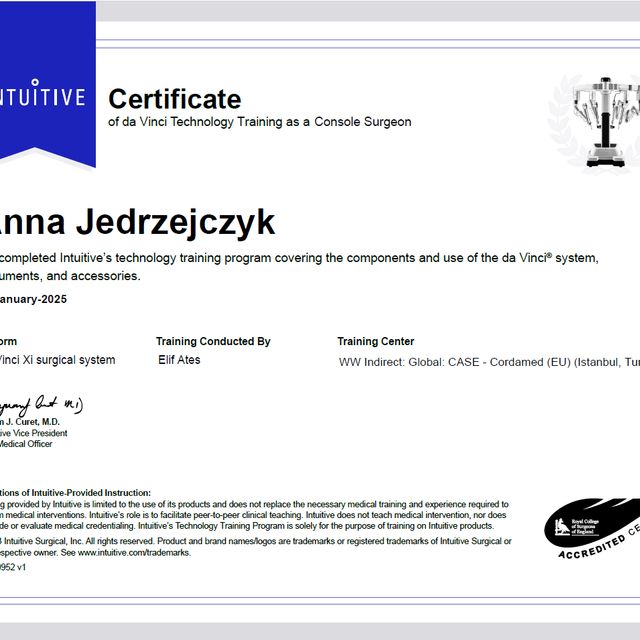This screenshot has height=640, width=640.
Task: Click 'tions of Intuitive-Provided Instruction:' heading
Action: (76, 493)
